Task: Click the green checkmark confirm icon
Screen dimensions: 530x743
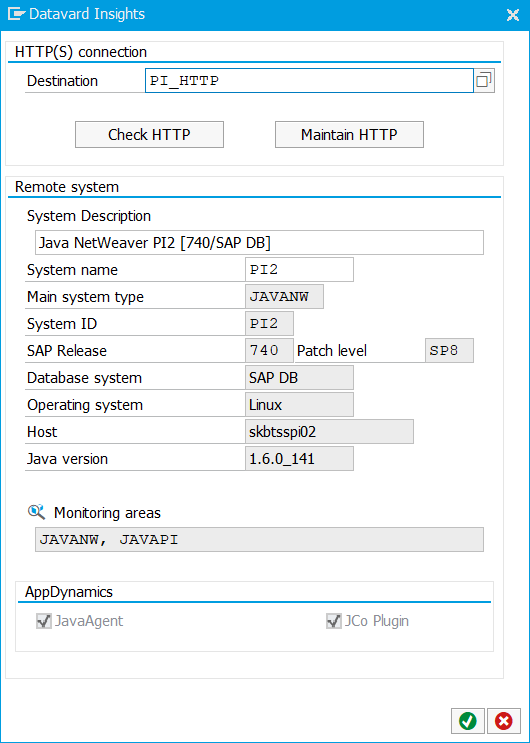Action: (467, 721)
